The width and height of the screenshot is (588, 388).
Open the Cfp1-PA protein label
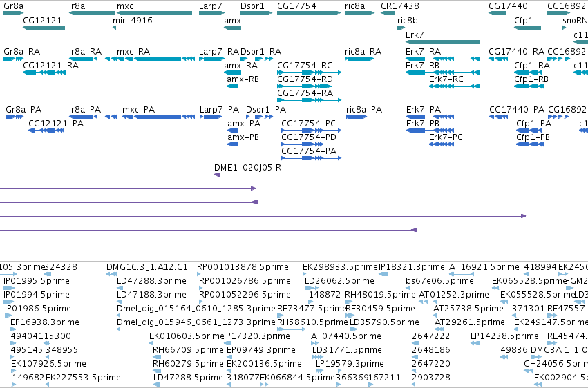[533, 124]
